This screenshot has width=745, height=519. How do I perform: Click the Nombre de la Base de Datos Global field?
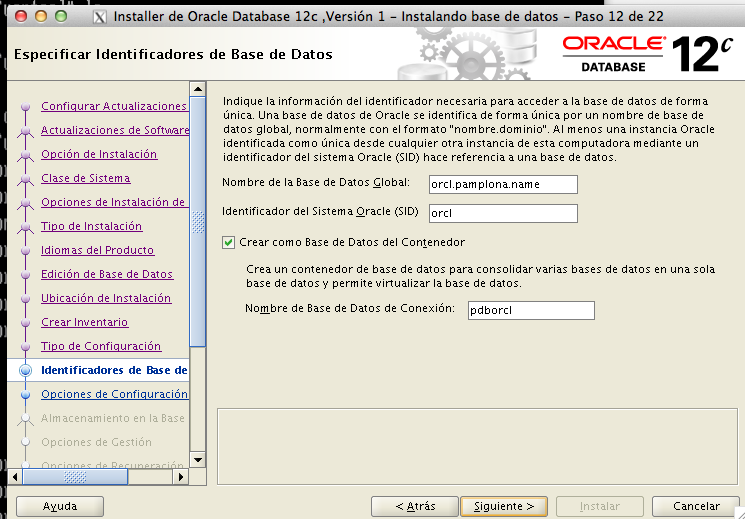tap(503, 184)
